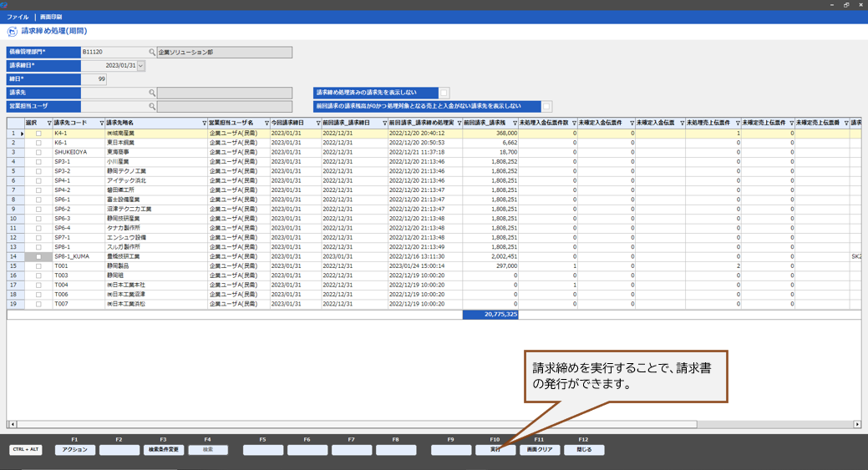Tick the 選択 checkbox for row T001
Screen dimensions: 868x470
click(x=38, y=266)
